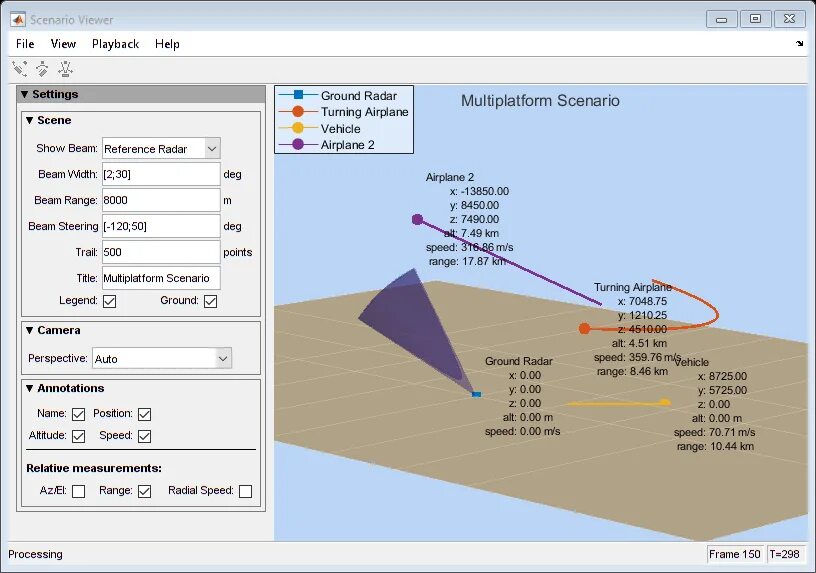
Task: Click the first camera toolbar icon with plus markers
Action: [20, 69]
